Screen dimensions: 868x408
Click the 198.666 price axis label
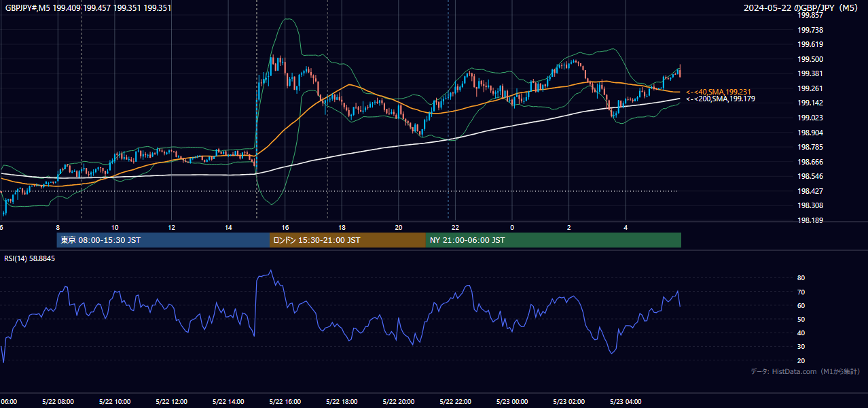coord(810,162)
